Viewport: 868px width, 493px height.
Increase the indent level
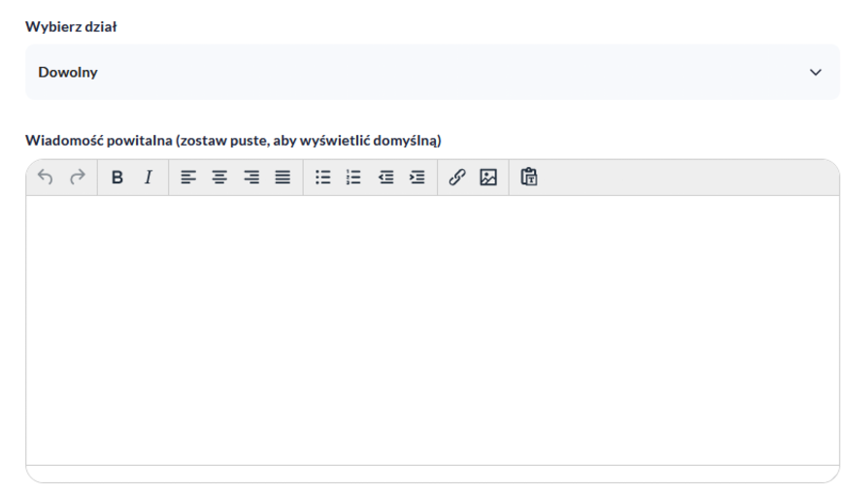tap(417, 178)
